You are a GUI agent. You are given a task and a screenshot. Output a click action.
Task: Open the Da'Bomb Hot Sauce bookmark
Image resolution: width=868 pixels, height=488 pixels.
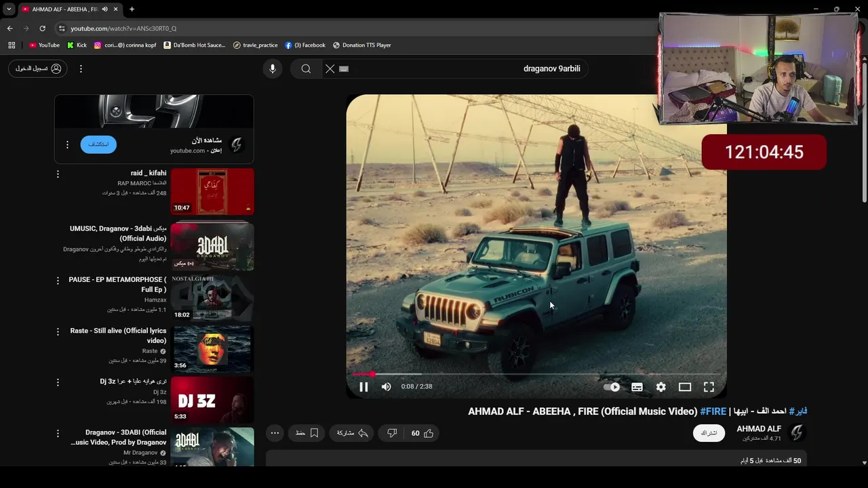(195, 45)
